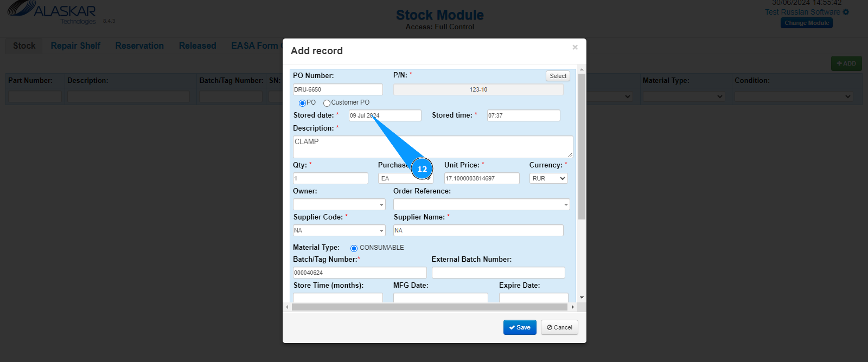
Task: Close the Add record dialog
Action: coord(575,47)
